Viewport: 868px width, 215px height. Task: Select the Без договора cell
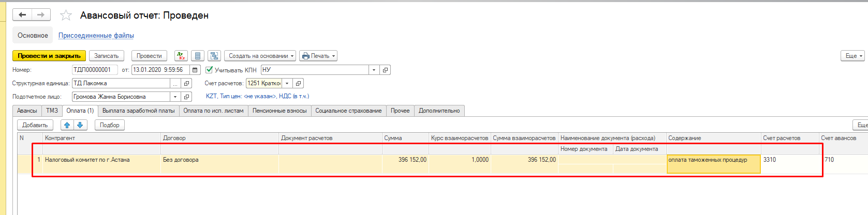tap(220, 160)
